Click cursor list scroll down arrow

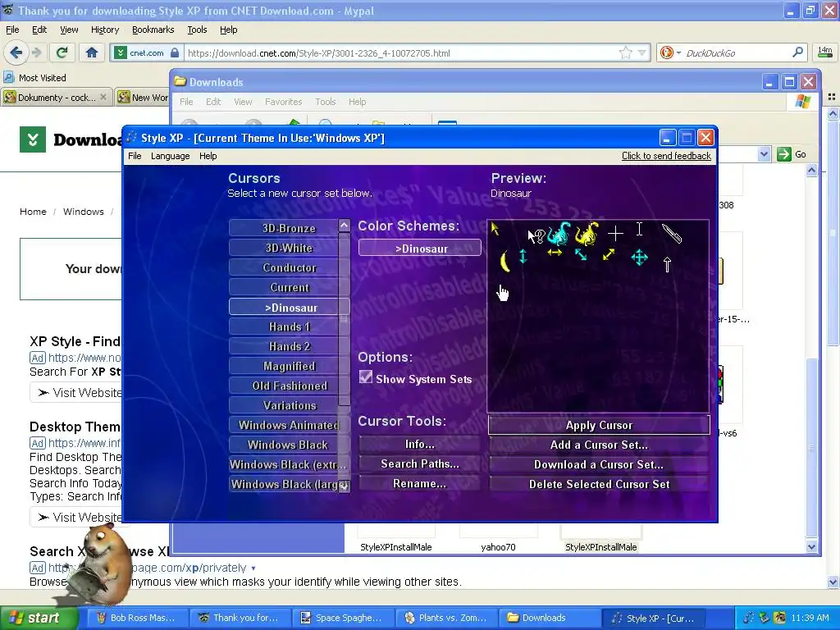(x=344, y=486)
